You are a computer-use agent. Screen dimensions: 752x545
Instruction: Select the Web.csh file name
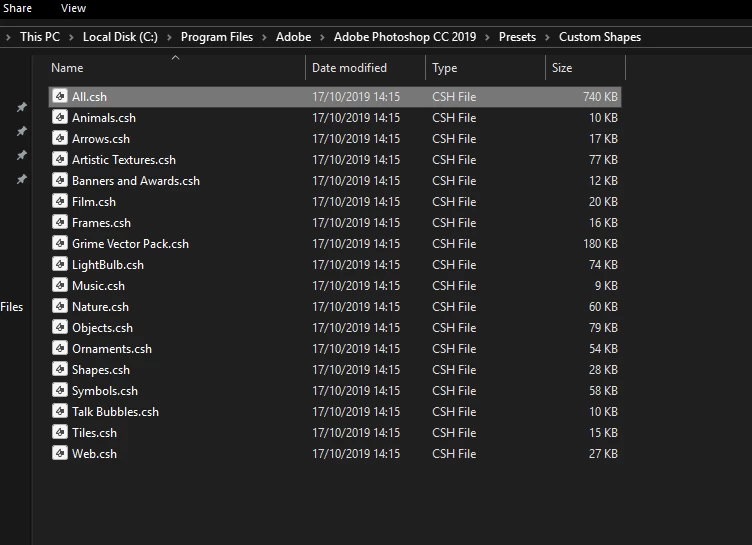[94, 454]
